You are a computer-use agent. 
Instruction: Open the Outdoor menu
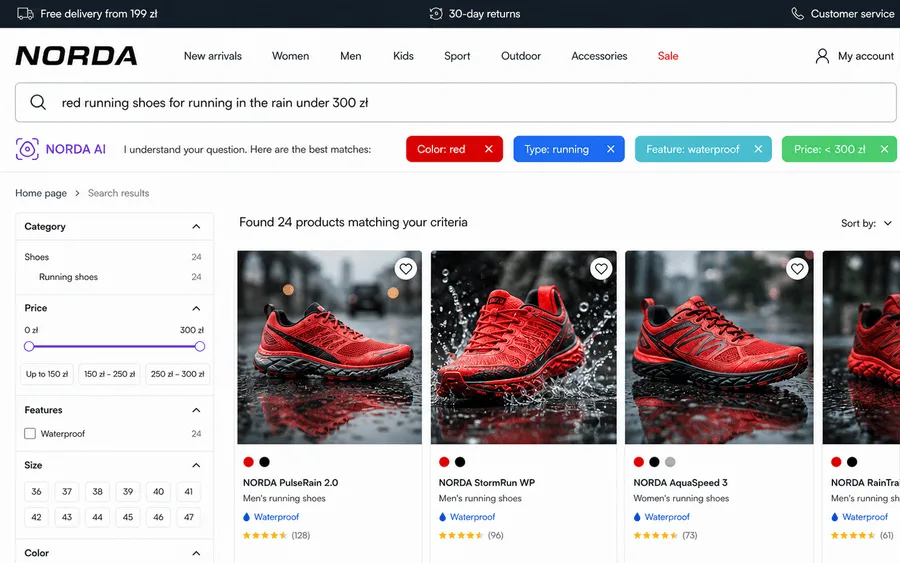tap(521, 56)
